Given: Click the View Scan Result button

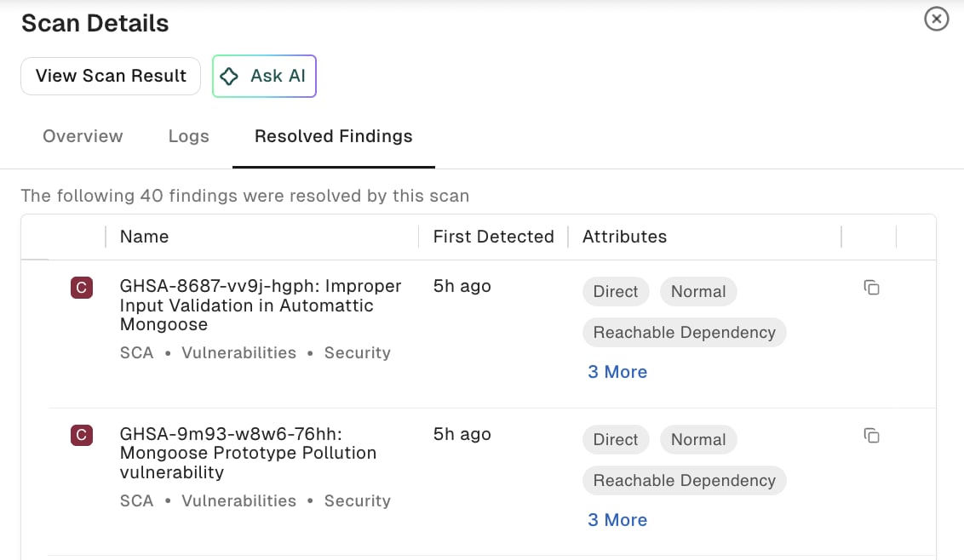Looking at the screenshot, I should pyautogui.click(x=111, y=77).
